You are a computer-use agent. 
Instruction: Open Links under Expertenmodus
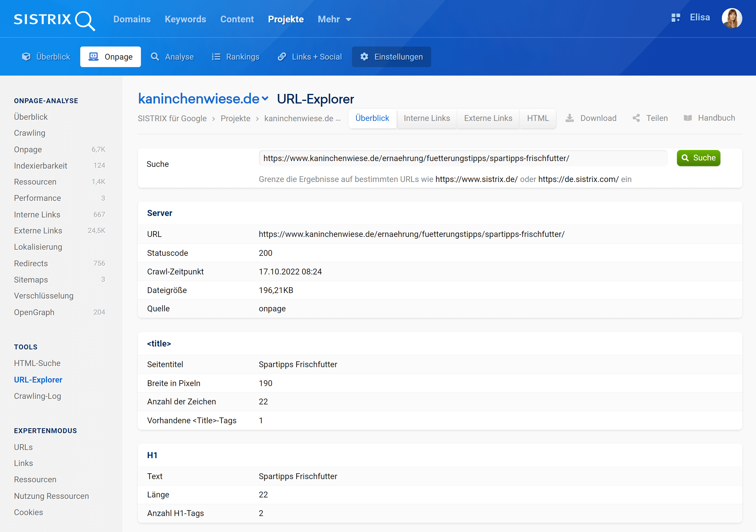(23, 463)
